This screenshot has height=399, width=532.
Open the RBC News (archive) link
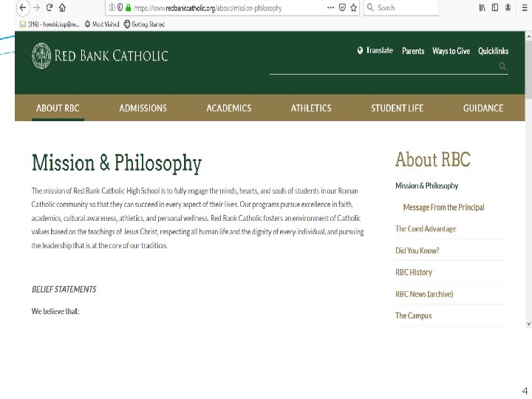tap(424, 294)
